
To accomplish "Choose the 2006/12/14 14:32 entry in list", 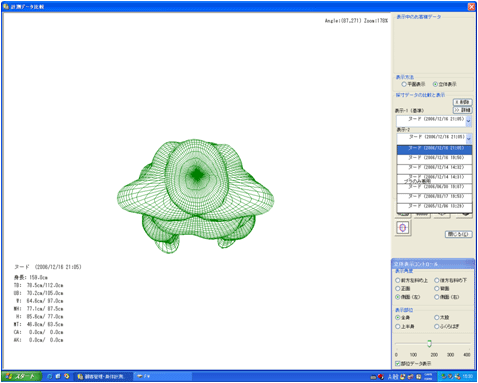I will (434, 167).
